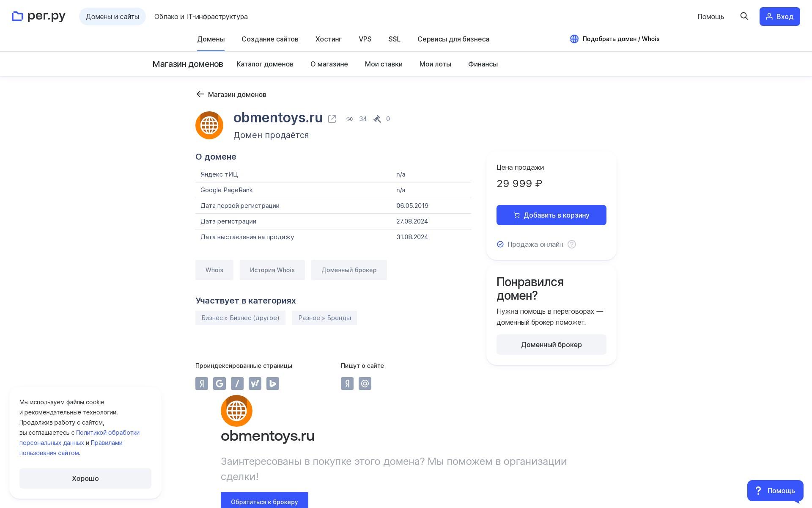The height and width of the screenshot is (508, 812).
Task: Click the obmentoys.ru page title
Action: coord(278,118)
